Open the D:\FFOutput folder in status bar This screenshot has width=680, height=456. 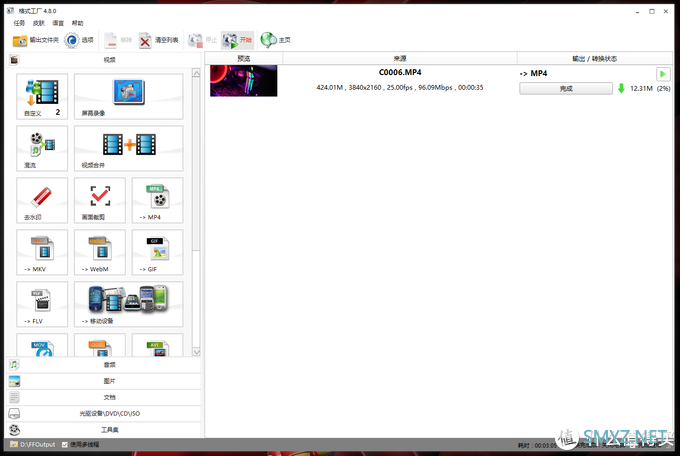[x=33, y=445]
